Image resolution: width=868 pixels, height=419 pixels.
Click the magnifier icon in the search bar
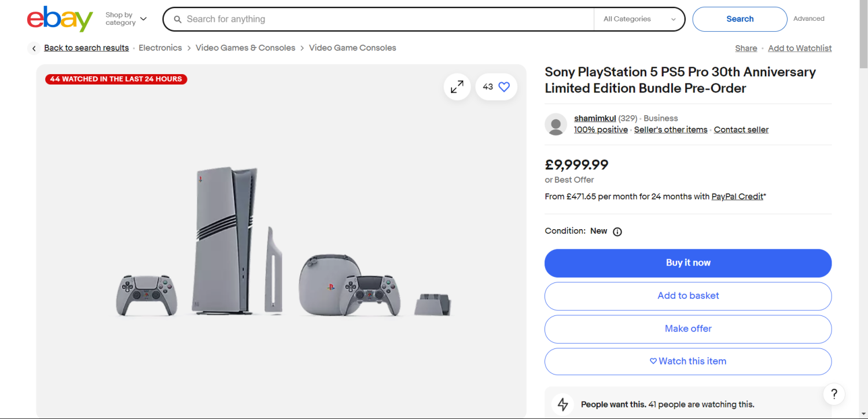[x=176, y=19]
